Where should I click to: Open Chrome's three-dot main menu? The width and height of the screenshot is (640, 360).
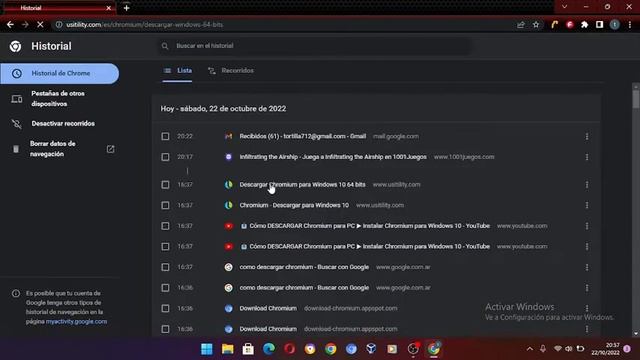(x=630, y=25)
